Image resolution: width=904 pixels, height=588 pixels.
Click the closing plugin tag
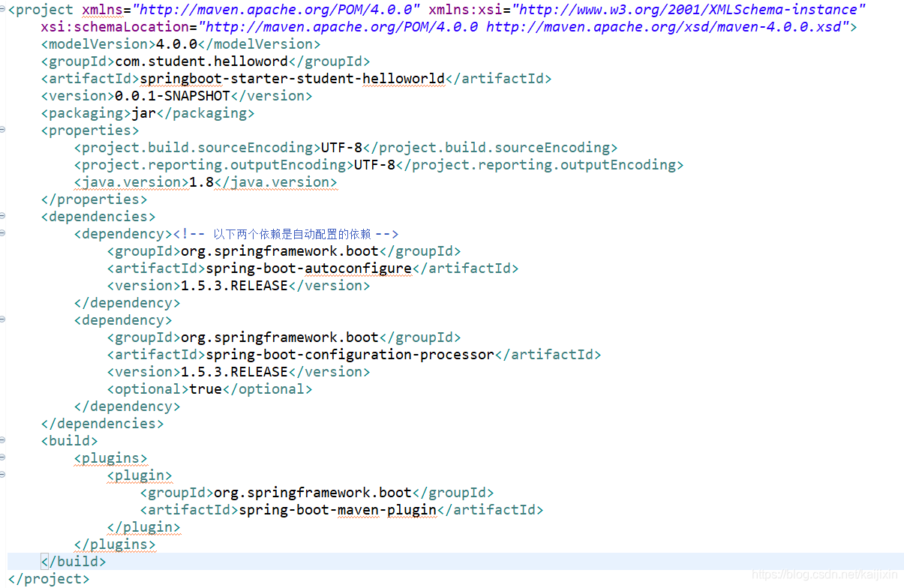tap(143, 527)
